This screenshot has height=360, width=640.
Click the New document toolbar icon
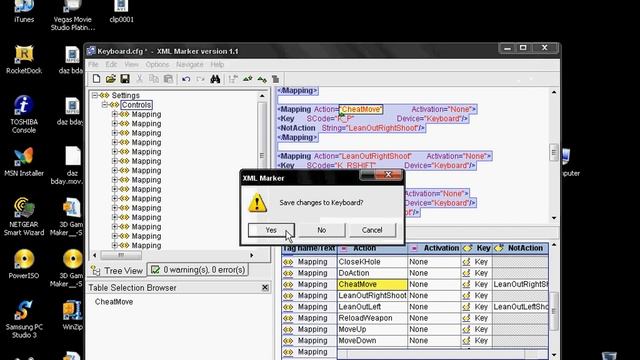pyautogui.click(x=96, y=79)
